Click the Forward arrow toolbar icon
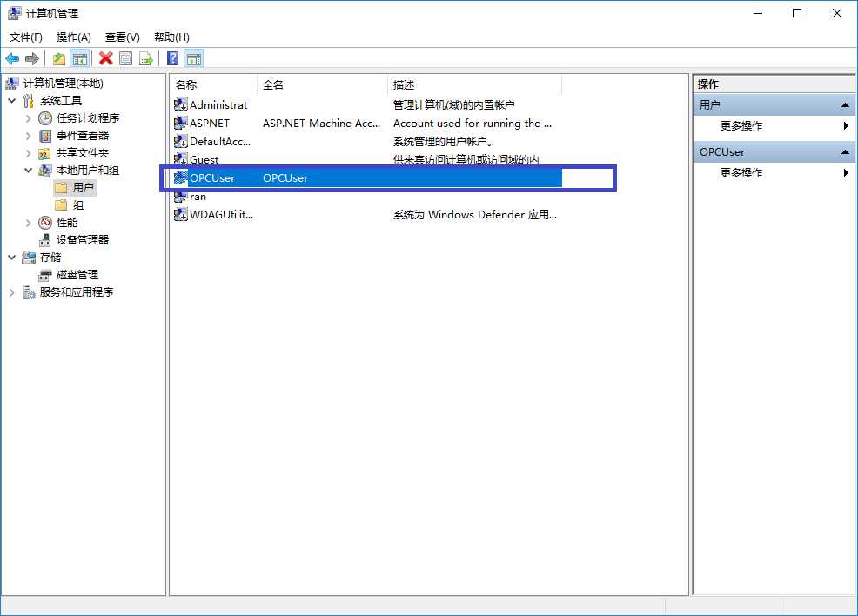This screenshot has width=858, height=616. coord(32,58)
